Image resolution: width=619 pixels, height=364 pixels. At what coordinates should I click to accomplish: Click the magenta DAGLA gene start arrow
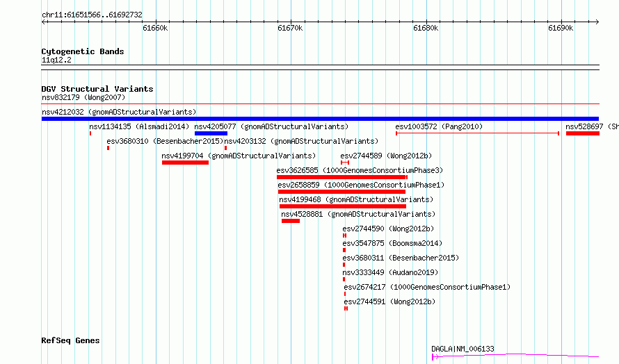point(435,357)
